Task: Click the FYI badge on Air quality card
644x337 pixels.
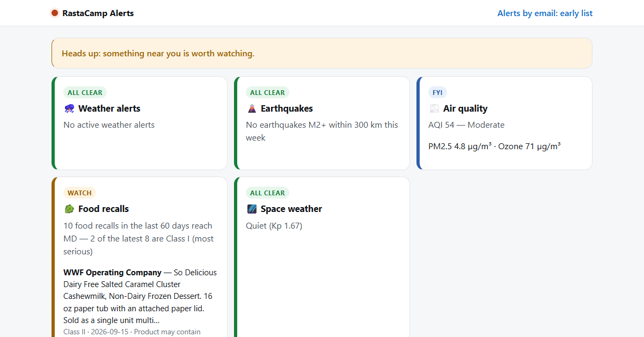Action: [437, 92]
